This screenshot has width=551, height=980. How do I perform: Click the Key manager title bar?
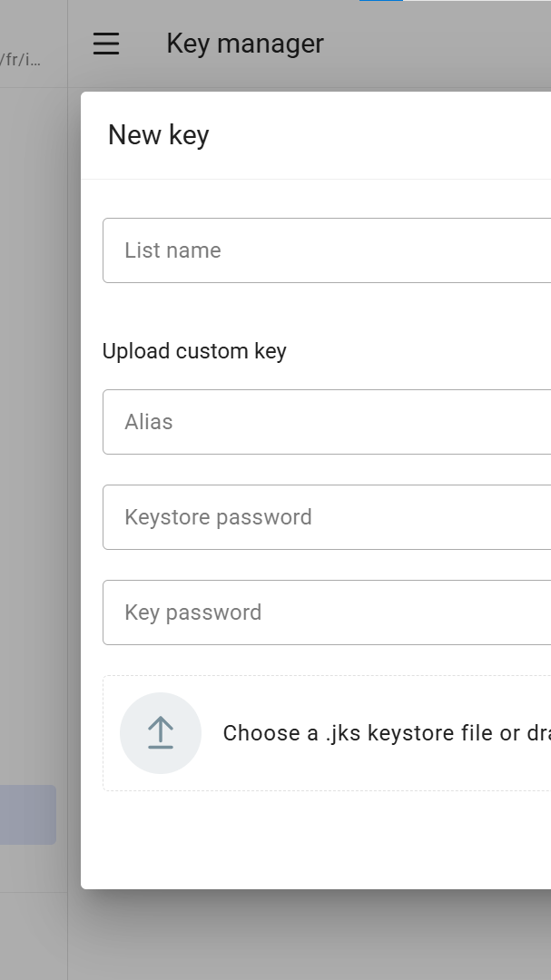coord(244,44)
